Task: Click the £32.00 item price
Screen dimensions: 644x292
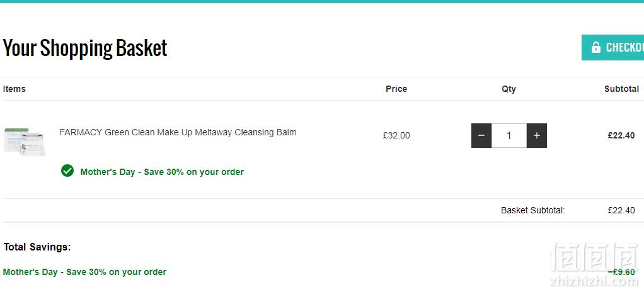Action: pyautogui.click(x=396, y=136)
